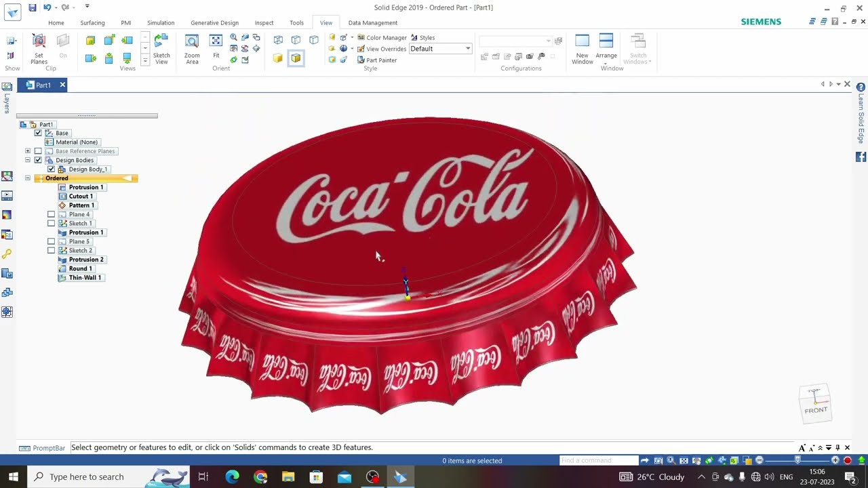868x488 pixels.
Task: Open the Data Management tab
Action: coord(373,22)
